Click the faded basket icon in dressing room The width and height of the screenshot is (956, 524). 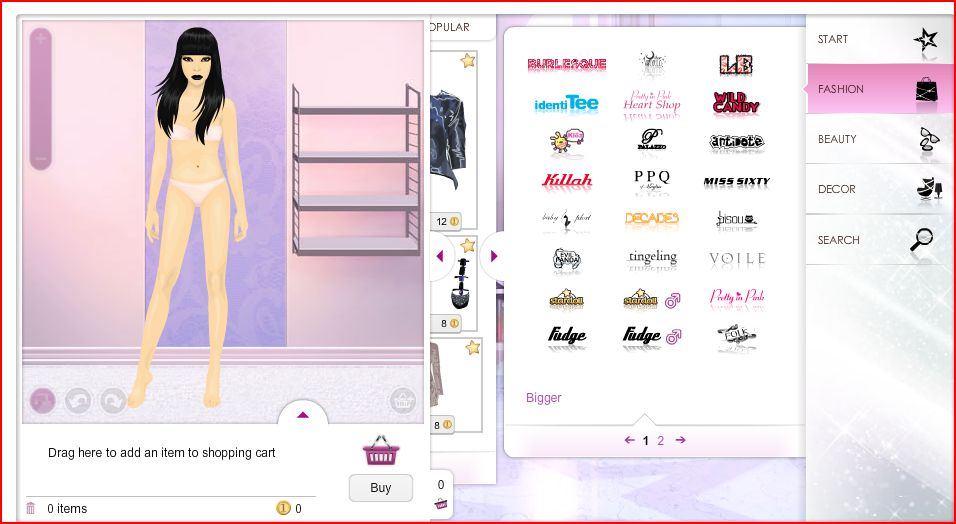[403, 401]
